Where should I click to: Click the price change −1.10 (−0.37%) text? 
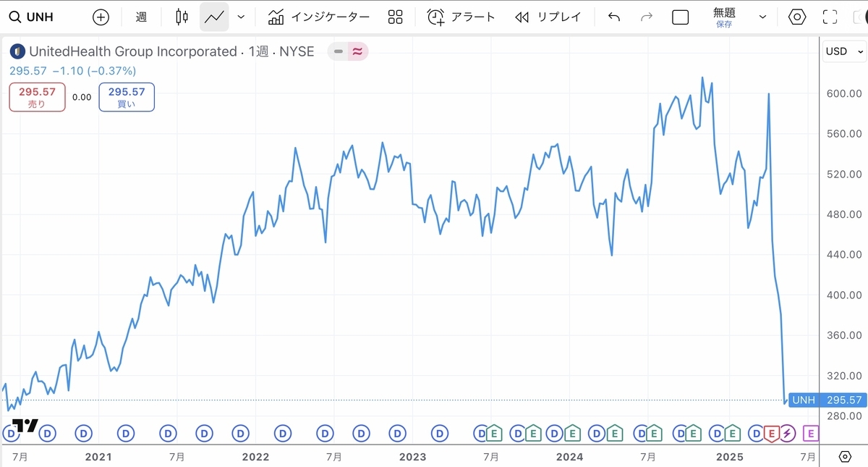pos(94,71)
